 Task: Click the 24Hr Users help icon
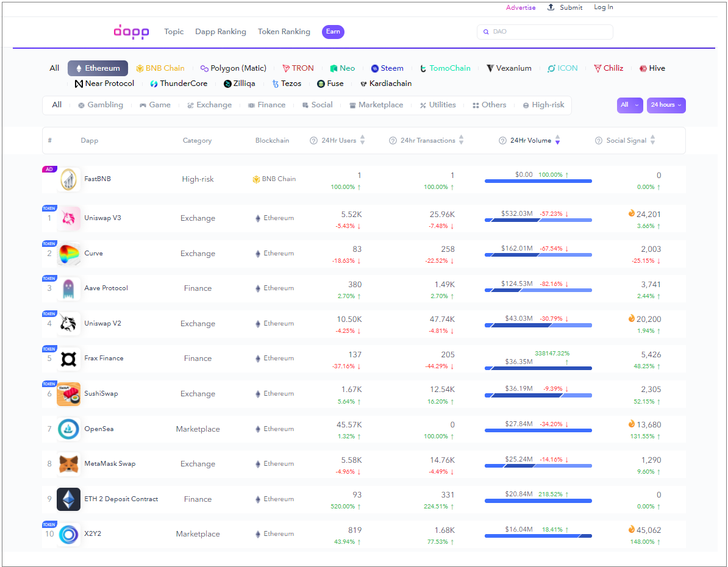click(x=313, y=141)
